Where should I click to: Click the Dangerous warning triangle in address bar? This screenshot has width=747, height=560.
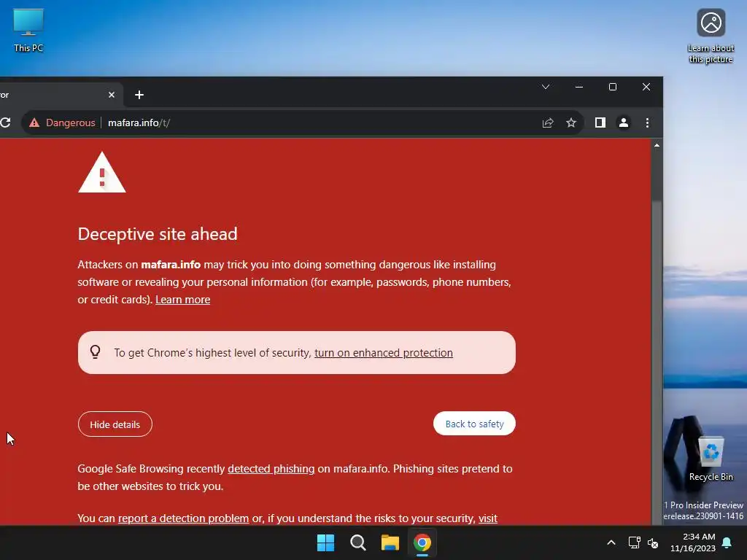[34, 122]
